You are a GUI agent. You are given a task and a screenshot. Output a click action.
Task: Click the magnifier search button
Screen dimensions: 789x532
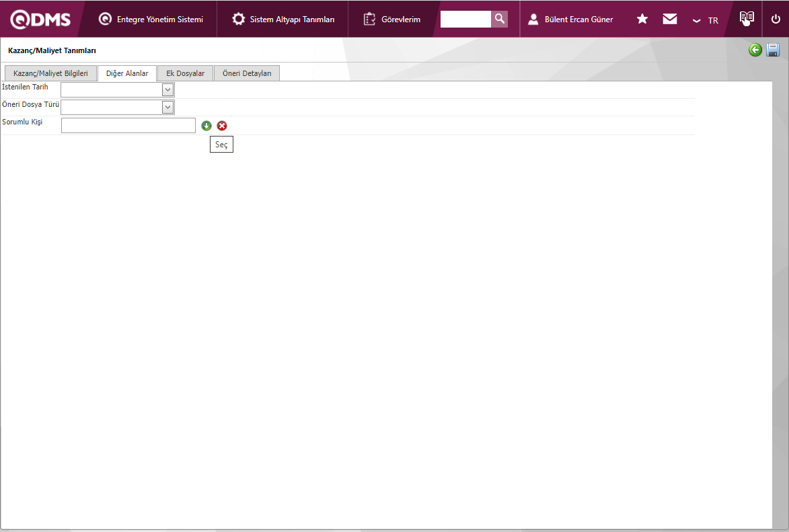500,19
